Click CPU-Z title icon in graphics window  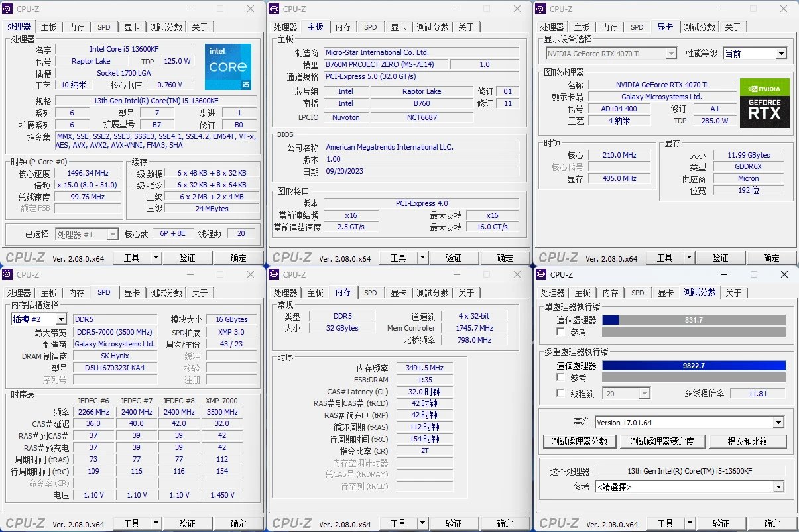coord(542,9)
